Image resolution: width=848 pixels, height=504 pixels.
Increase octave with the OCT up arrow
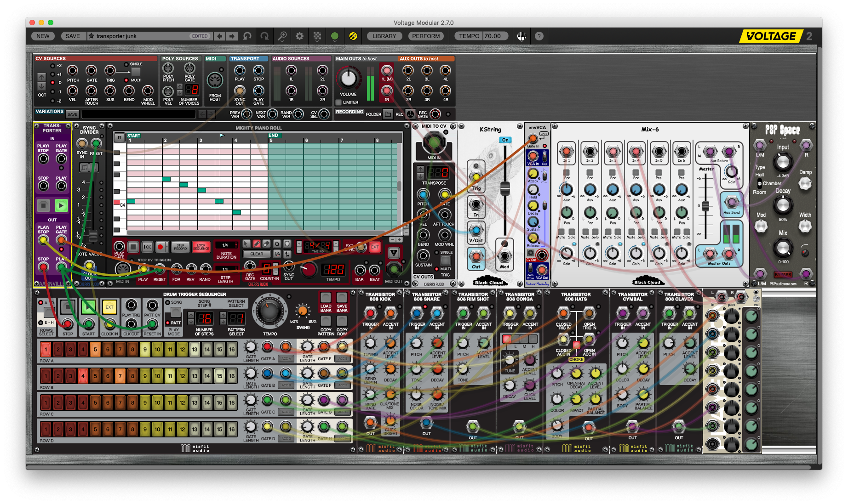pyautogui.click(x=41, y=77)
